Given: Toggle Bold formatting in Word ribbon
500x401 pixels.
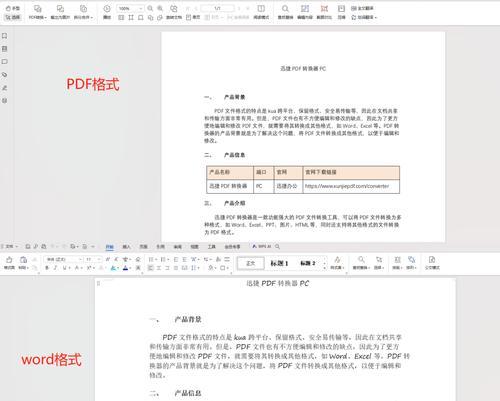Looking at the screenshot, I should pos(47,268).
